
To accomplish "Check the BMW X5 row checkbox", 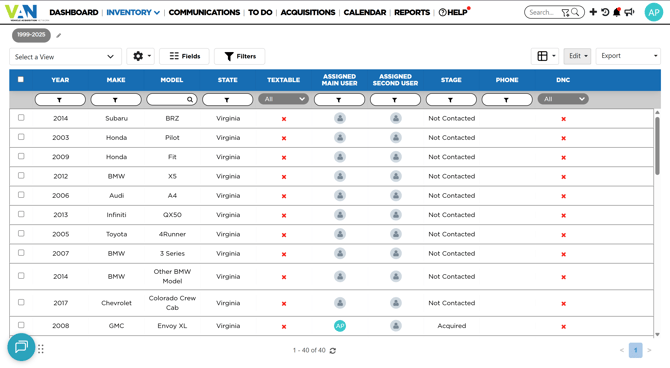I will click(21, 175).
